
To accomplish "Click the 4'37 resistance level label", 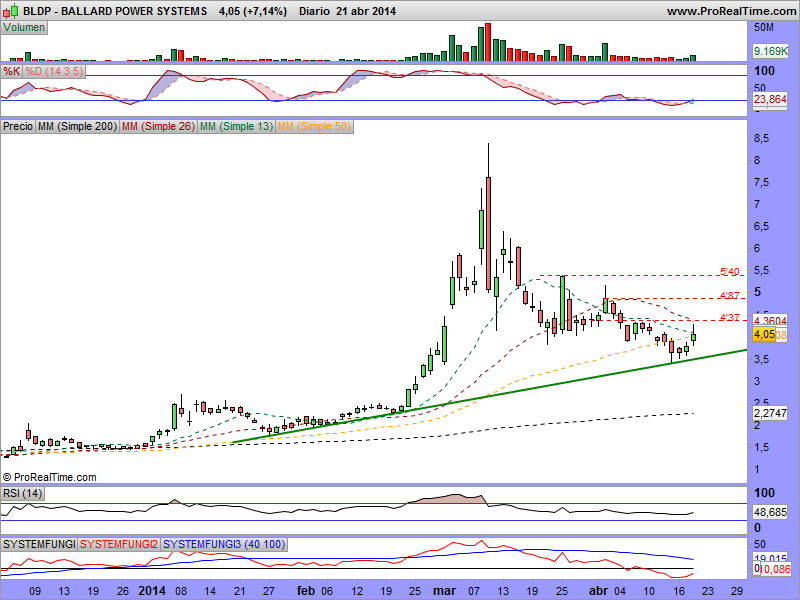I will point(730,317).
